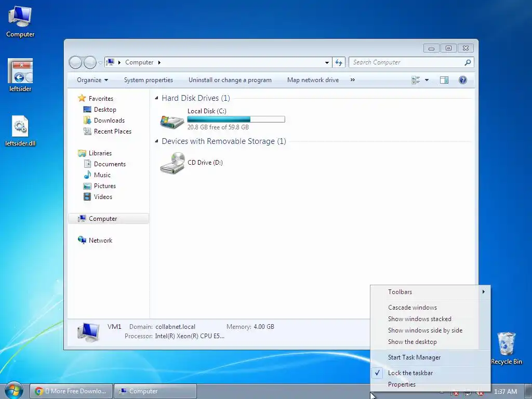
Task: Click 'collabnet.local' domain text
Action: [x=176, y=327]
